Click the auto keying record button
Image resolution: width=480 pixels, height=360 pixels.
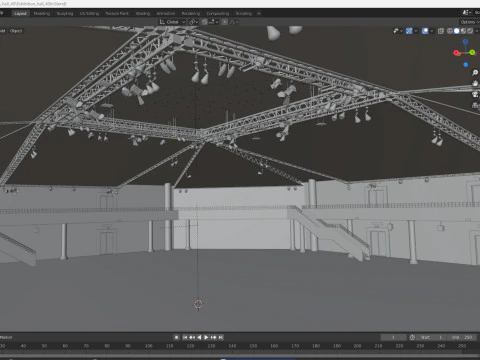[177, 337]
